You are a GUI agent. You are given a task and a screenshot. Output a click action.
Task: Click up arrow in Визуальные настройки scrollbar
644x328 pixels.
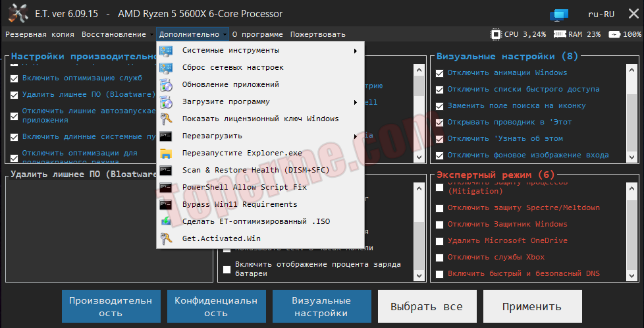(x=631, y=70)
